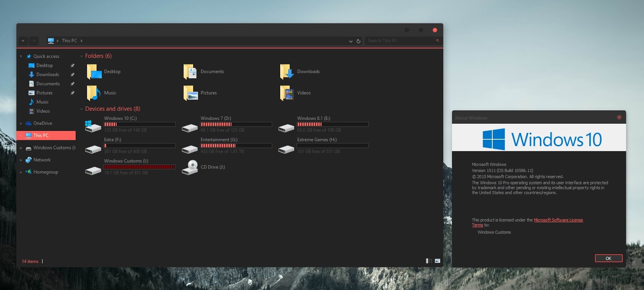Screen dimensions: 644x290
Task: Open the address bar history dropdown
Action: tap(351, 41)
